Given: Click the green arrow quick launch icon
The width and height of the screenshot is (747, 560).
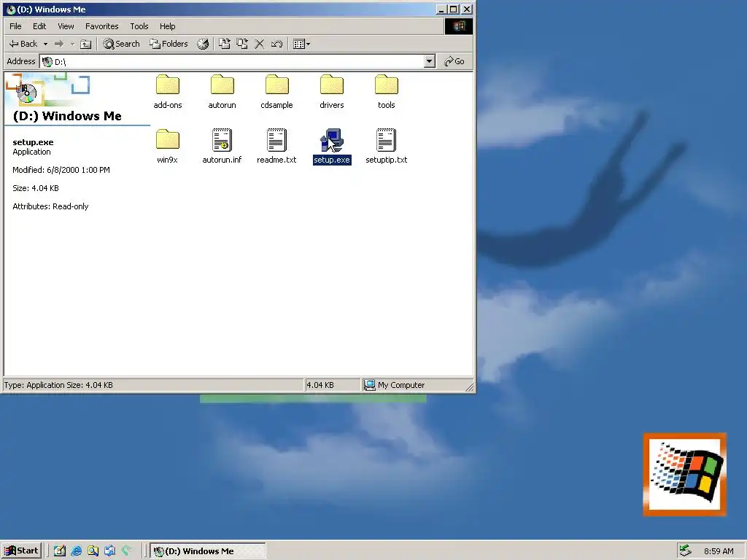Looking at the screenshot, I should [126, 551].
